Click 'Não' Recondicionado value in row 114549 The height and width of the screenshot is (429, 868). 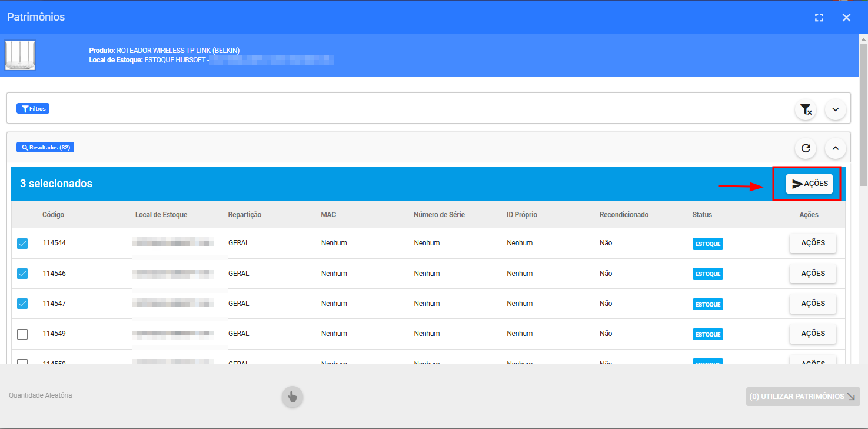click(606, 334)
